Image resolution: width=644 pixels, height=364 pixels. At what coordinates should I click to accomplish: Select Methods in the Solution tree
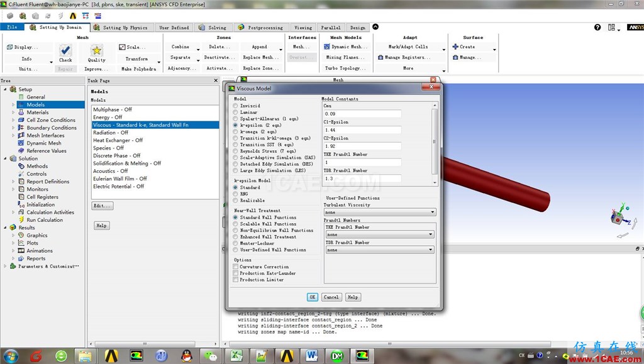[x=37, y=166]
